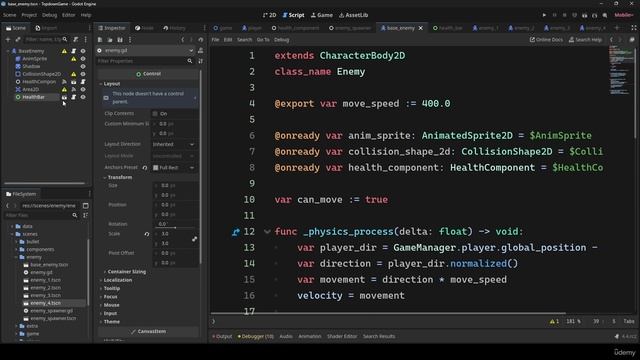Image resolution: width=640 pixels, height=360 pixels.
Task: Switch to the 2D workspace
Action: pyautogui.click(x=269, y=15)
